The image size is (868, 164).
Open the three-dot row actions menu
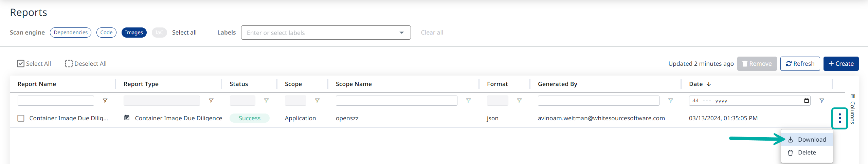point(839,118)
